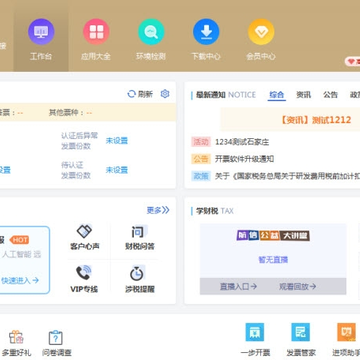The height and width of the screenshot is (360, 360).
Task: Click 未设置 beside 认证后异常发票份数
Action: click(x=117, y=141)
